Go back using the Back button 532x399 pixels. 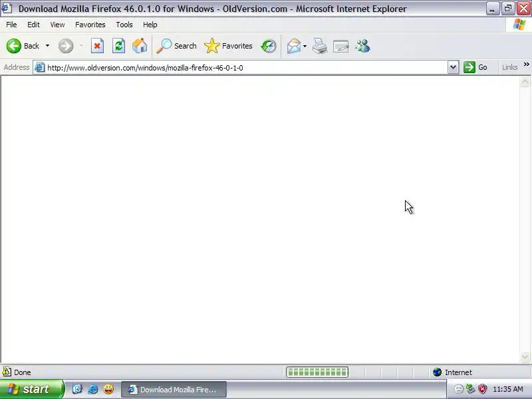(23, 46)
